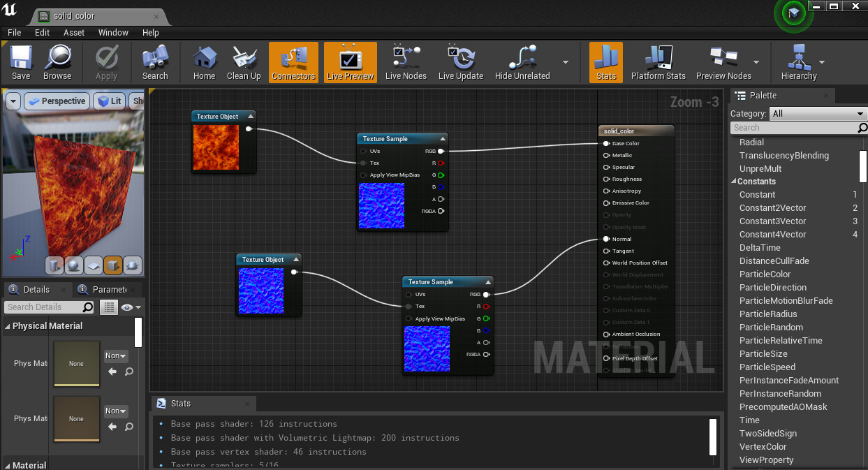The image size is (868, 470).
Task: Open the Window menu
Action: tap(112, 32)
